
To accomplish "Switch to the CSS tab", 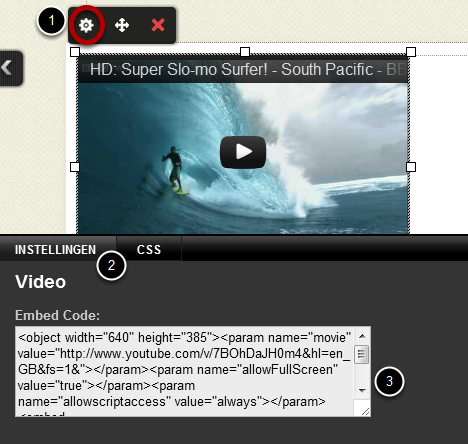I will pos(149,249).
